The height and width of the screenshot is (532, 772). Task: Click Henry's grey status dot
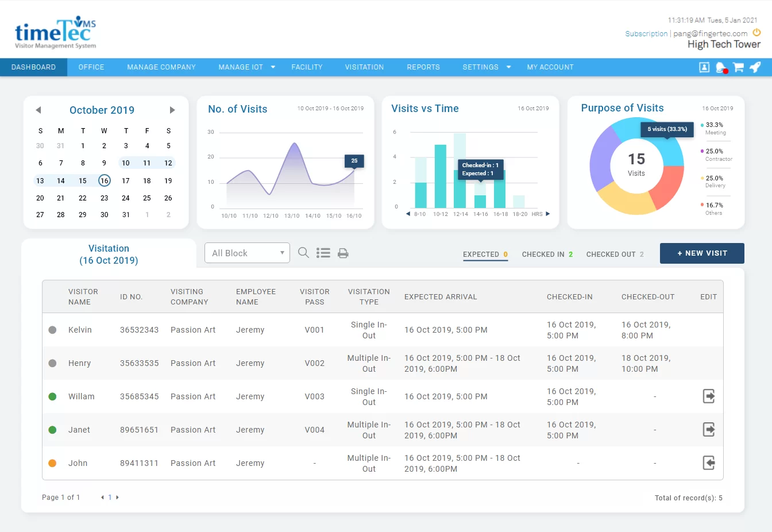(x=52, y=363)
